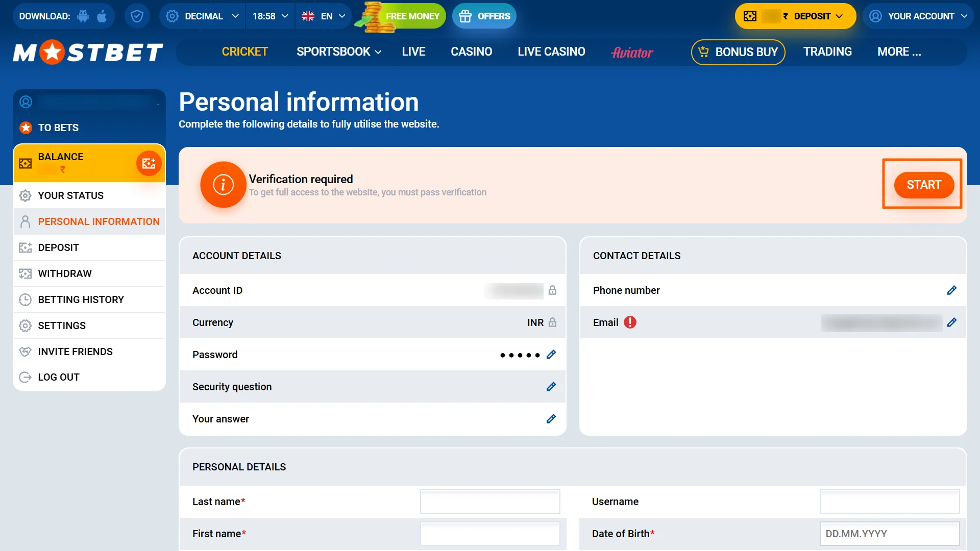
Task: Open SETTINGS in sidebar
Action: pos(89,325)
